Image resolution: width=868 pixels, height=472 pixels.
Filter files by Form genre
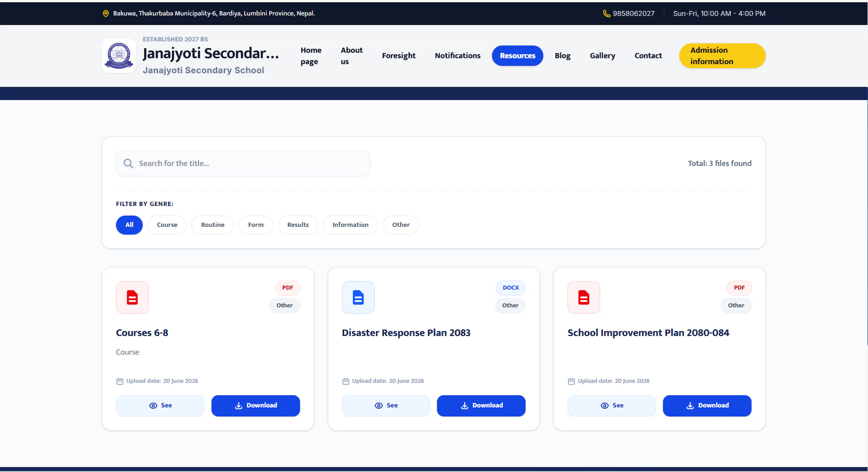coord(256,225)
